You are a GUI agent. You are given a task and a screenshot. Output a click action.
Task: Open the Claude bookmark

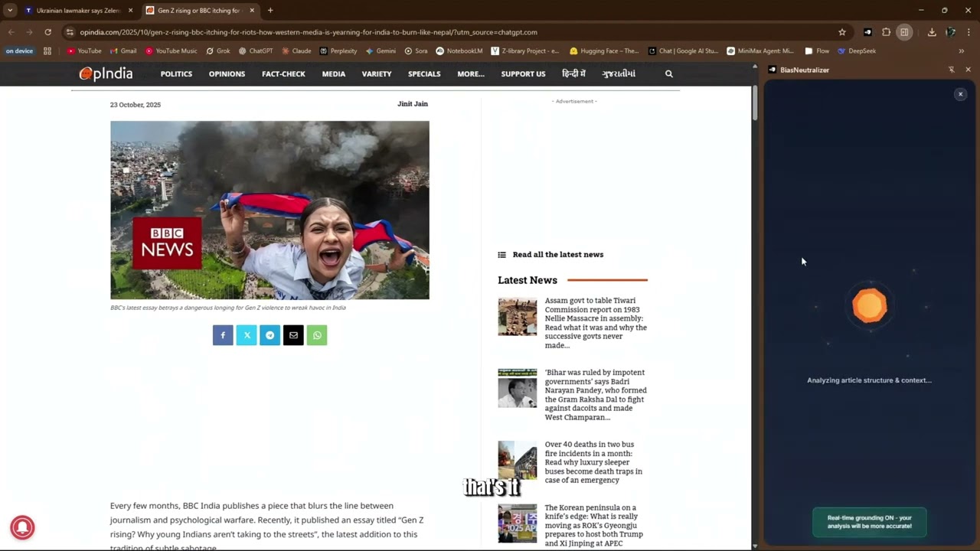pos(296,51)
